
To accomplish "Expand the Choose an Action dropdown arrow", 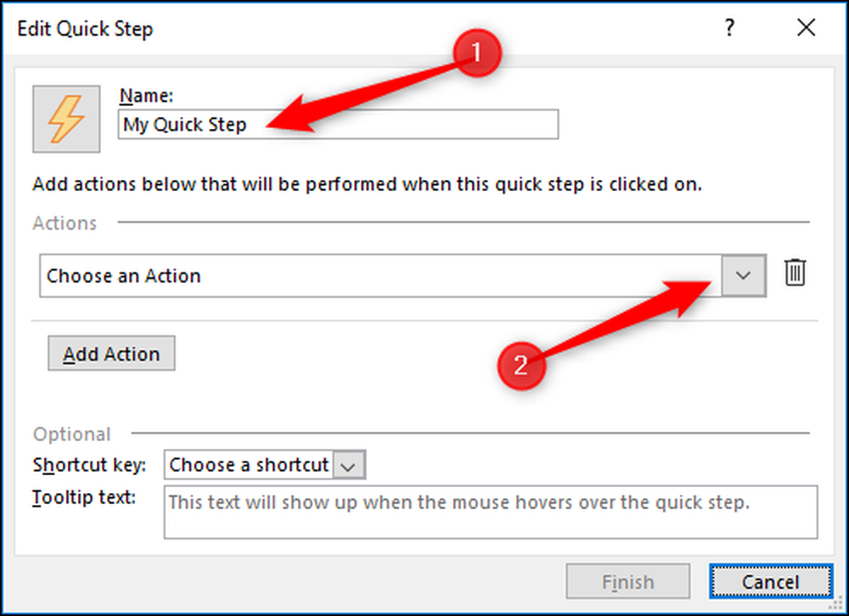I will 744,276.
